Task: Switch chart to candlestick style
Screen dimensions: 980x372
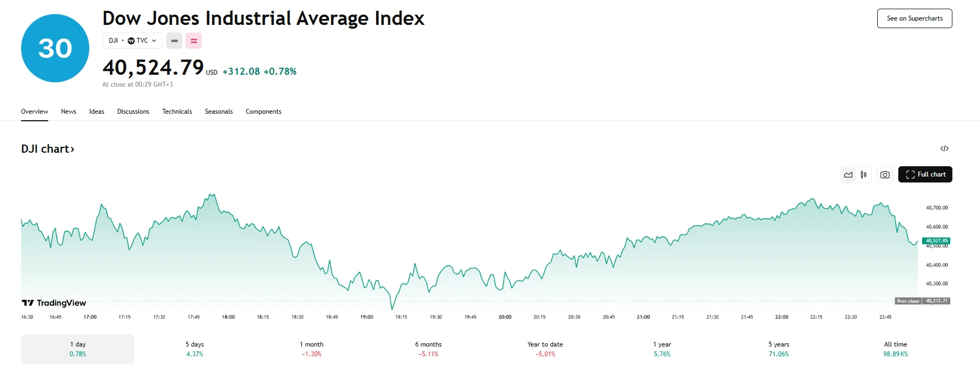Action: 864,175
